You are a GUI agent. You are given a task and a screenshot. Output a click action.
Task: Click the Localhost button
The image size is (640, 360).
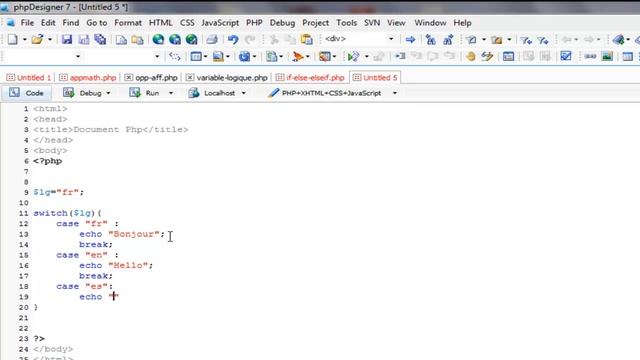coord(212,93)
